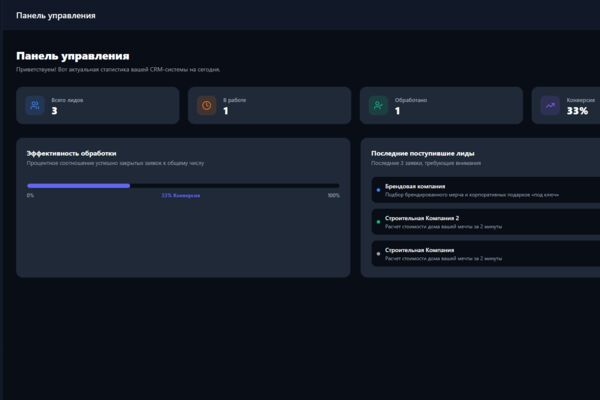Click the conversion progress bar
600x400 pixels.
183,186
